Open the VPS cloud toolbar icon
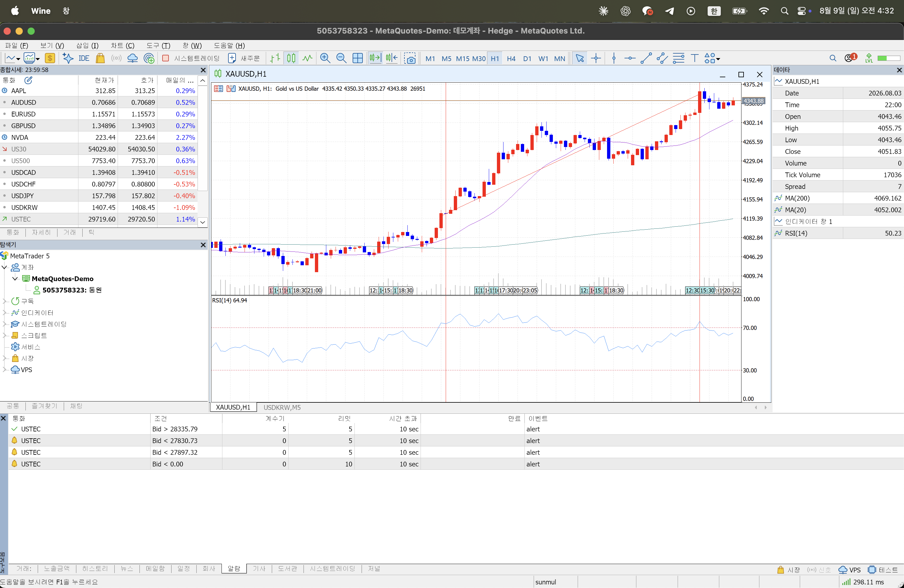 (x=133, y=58)
